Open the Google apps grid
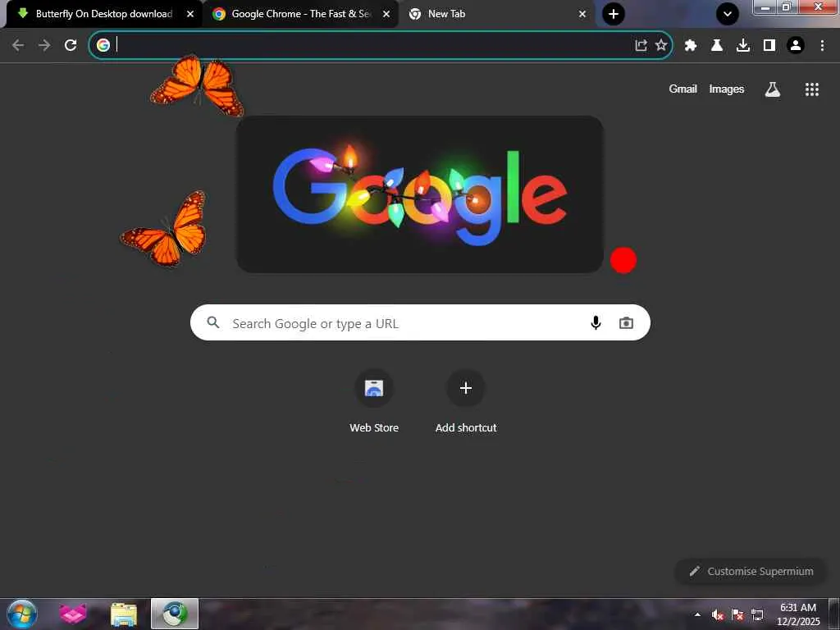The width and height of the screenshot is (840, 630). pos(811,89)
